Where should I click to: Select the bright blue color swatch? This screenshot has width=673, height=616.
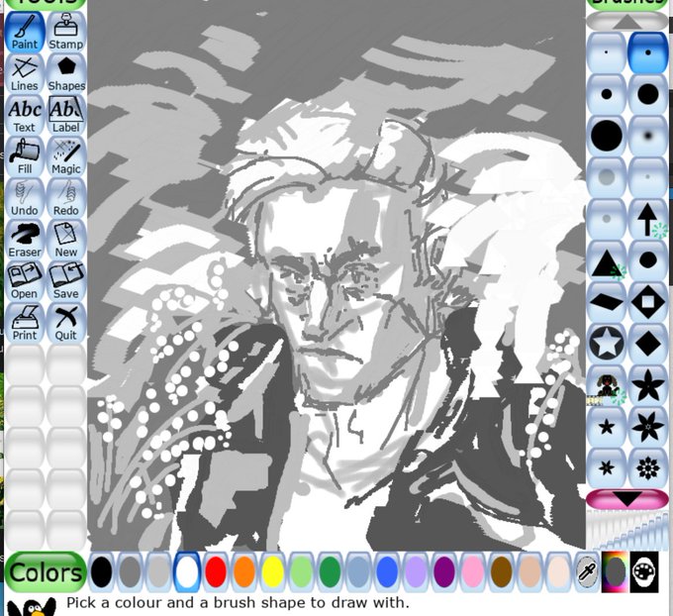pos(387,571)
